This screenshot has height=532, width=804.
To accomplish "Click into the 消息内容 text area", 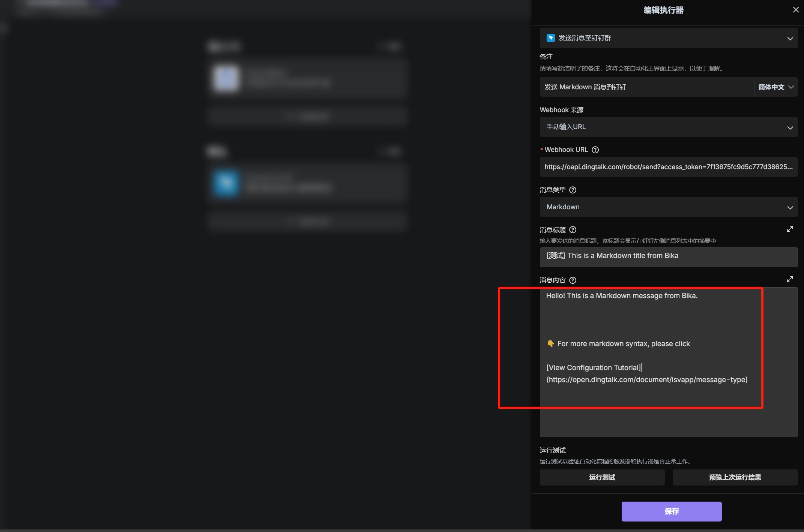I will pyautogui.click(x=669, y=362).
